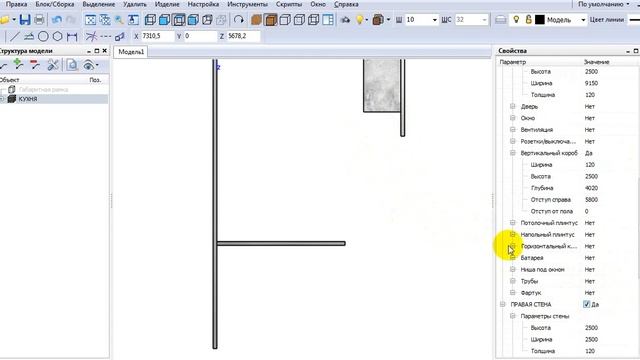
Task: Expand the Фартук property row
Action: (x=513, y=293)
